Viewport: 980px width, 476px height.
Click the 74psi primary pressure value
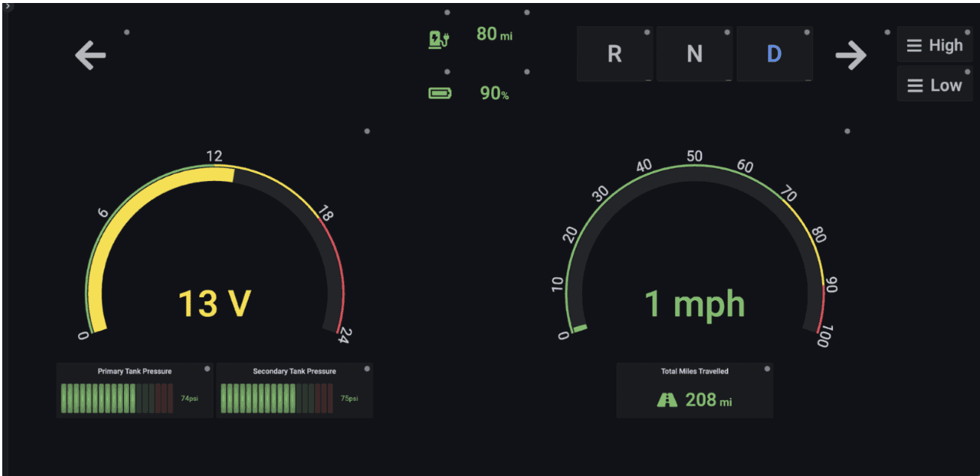click(189, 399)
